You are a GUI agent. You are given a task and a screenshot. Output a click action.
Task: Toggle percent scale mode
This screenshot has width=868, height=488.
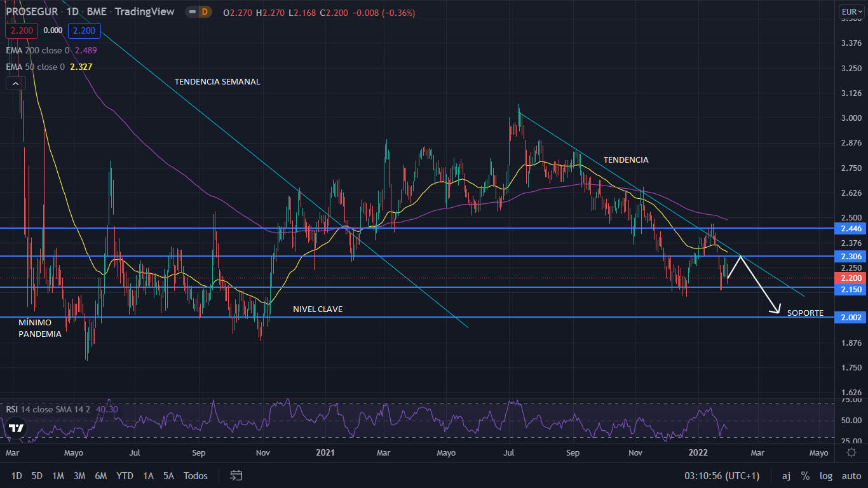pyautogui.click(x=805, y=476)
